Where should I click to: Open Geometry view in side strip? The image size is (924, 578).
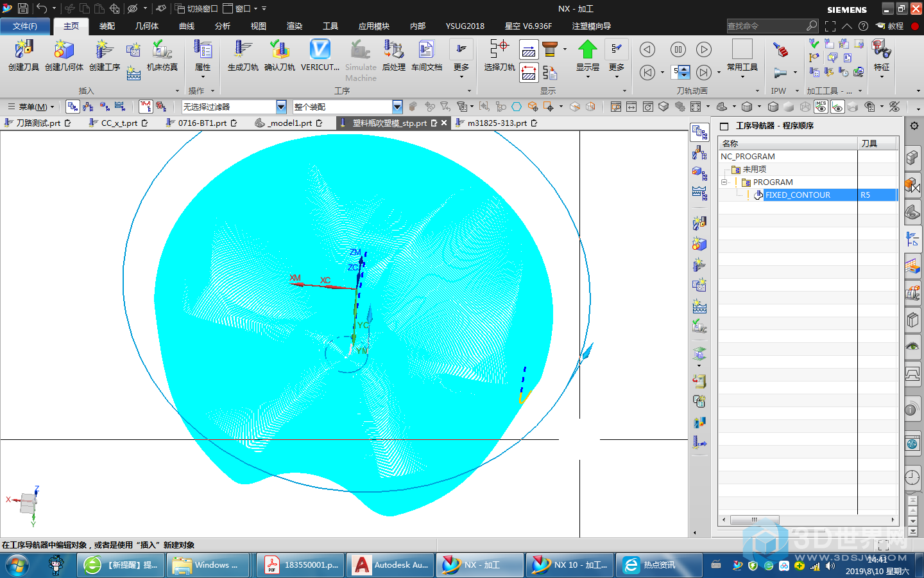pyautogui.click(x=699, y=173)
